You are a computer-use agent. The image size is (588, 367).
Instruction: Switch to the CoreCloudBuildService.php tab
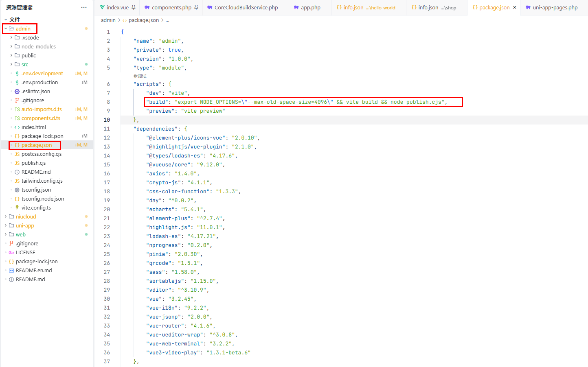[x=246, y=7]
